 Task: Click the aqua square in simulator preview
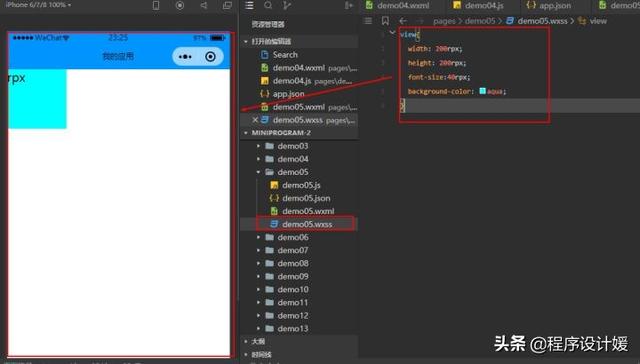click(37, 99)
